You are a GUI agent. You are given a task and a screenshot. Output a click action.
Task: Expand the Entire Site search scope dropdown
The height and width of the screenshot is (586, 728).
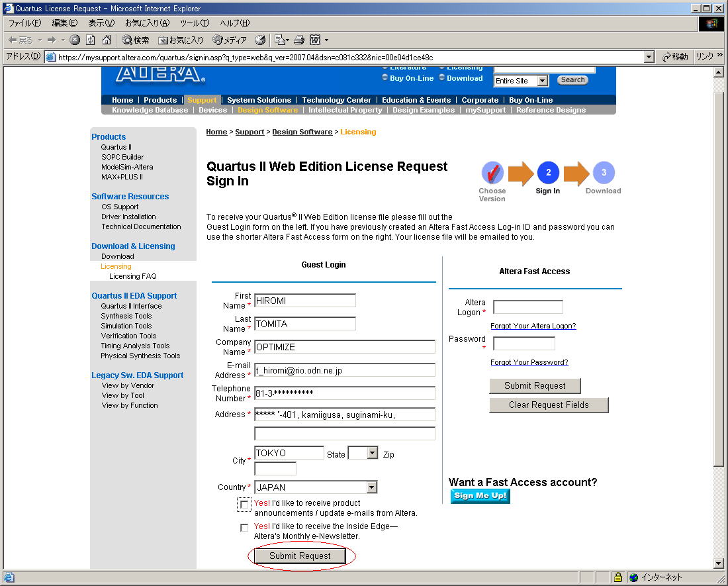click(543, 81)
